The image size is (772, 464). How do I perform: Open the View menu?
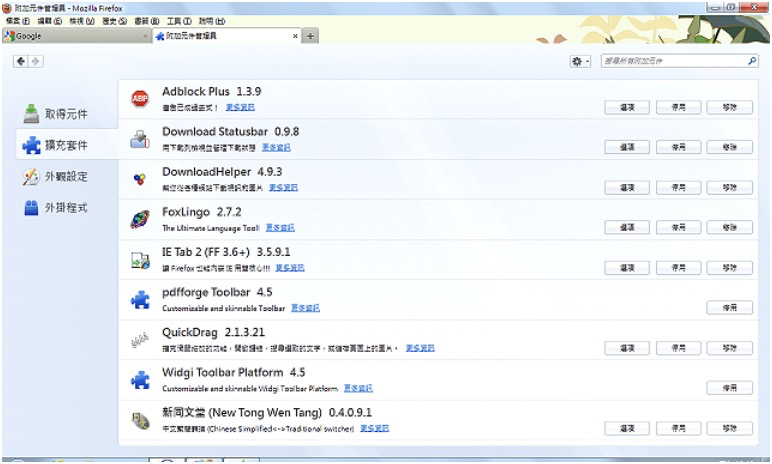(x=82, y=21)
